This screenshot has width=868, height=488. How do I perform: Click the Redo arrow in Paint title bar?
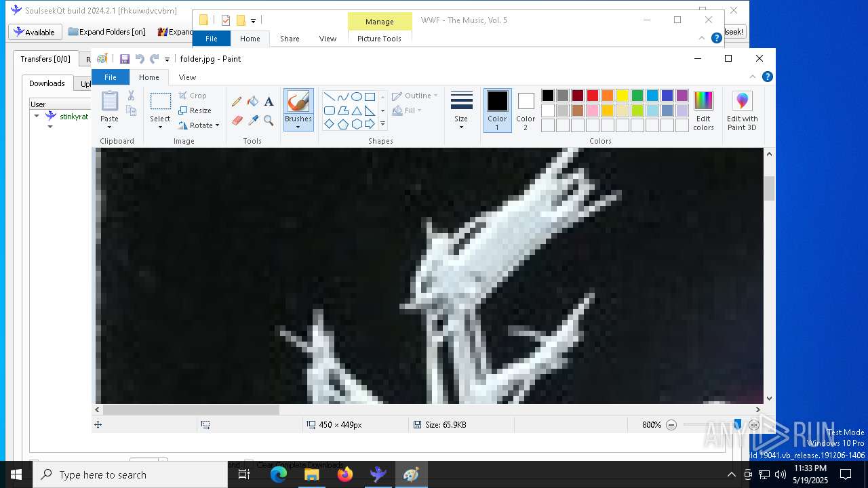154,59
